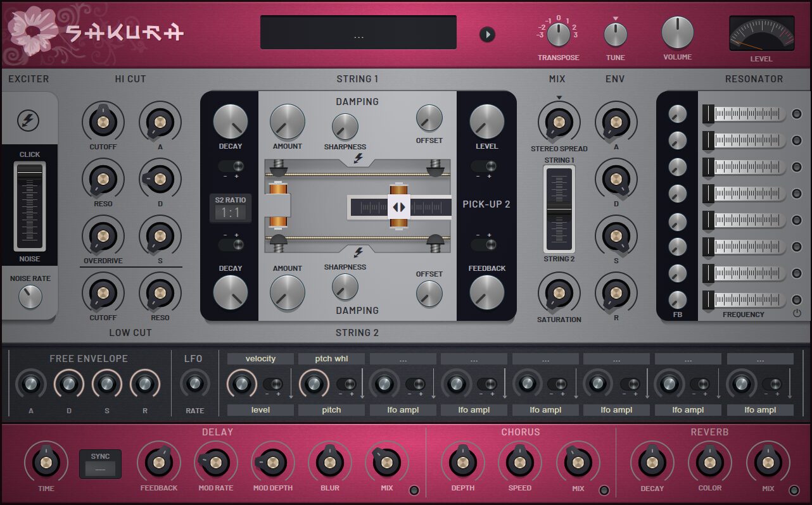Click the Overdrive knob
Viewport: 812px width, 505px height.
[103, 236]
